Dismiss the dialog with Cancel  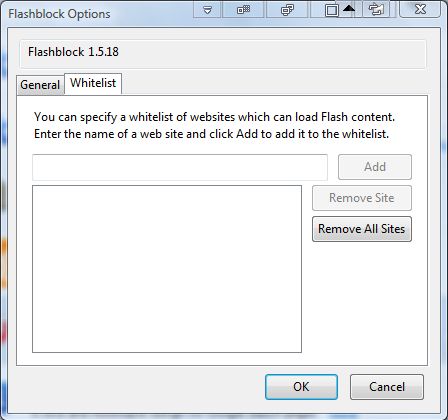(x=387, y=387)
